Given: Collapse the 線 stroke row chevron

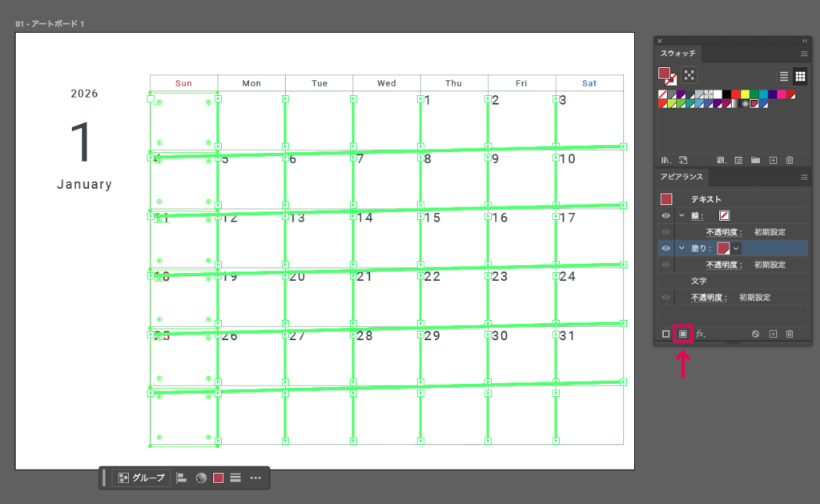Looking at the screenshot, I should coord(681,216).
